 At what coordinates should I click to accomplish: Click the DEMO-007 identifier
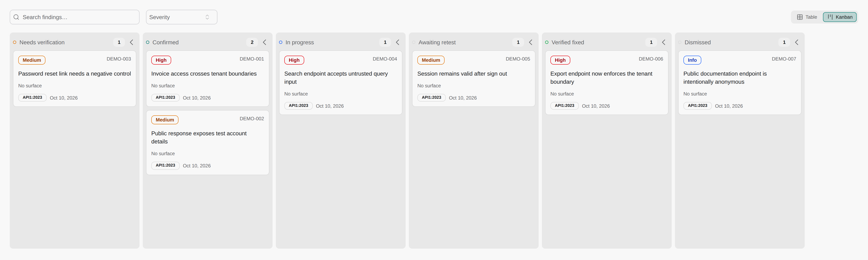[784, 59]
